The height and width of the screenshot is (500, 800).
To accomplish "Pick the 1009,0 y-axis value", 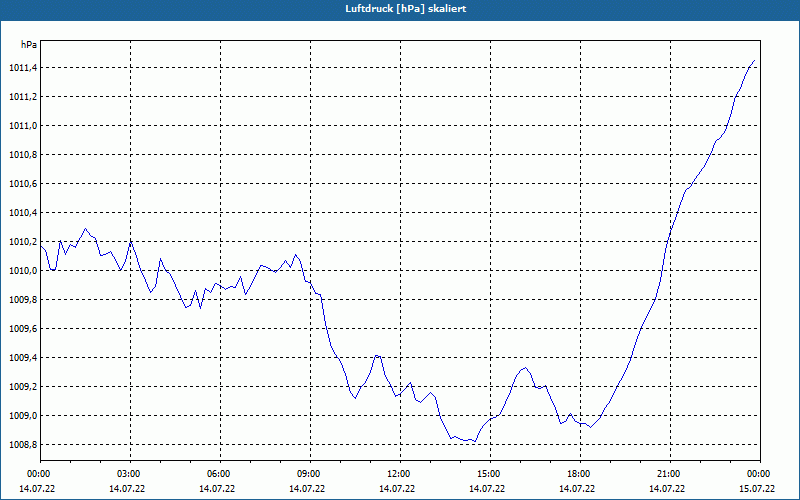I will [22, 416].
